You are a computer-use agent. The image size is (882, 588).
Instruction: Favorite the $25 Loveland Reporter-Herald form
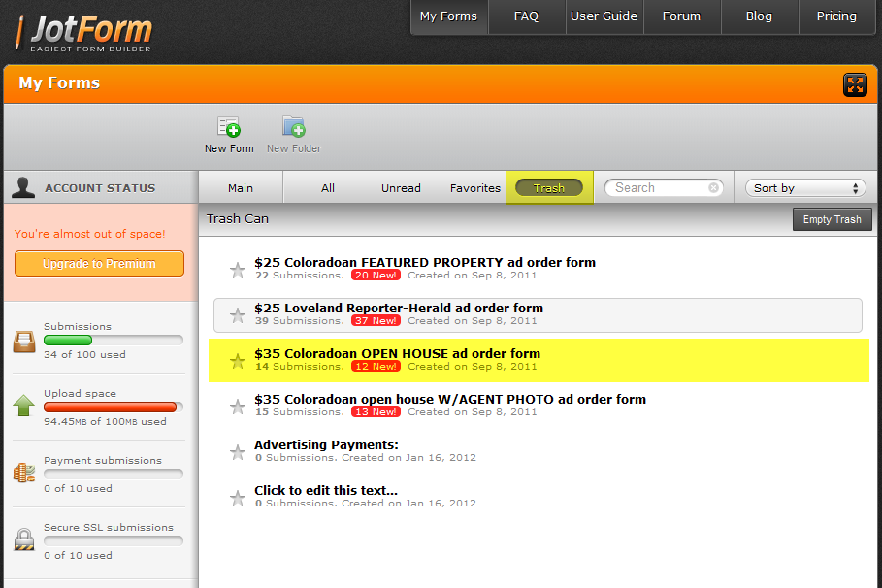click(237, 315)
